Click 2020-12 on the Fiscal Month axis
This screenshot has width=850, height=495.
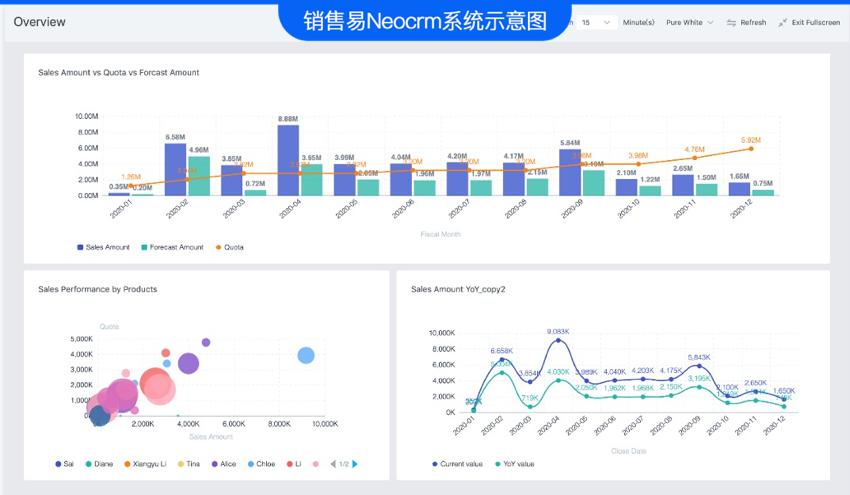pos(740,209)
